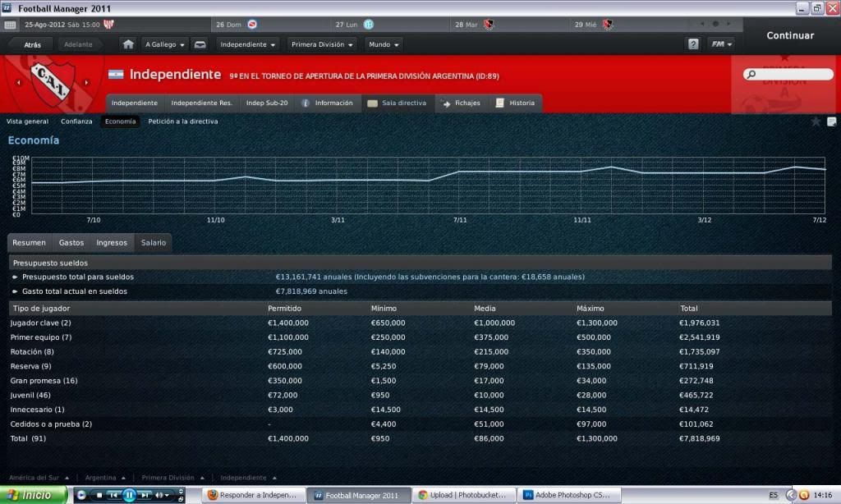Open the calendar icon beside the date
This screenshot has width=841, height=504.
click(10, 25)
